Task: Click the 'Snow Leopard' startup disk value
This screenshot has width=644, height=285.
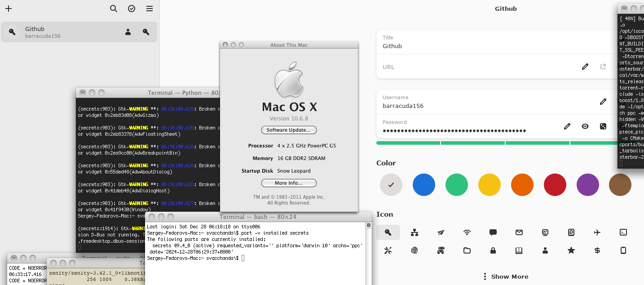Action: coord(294,171)
